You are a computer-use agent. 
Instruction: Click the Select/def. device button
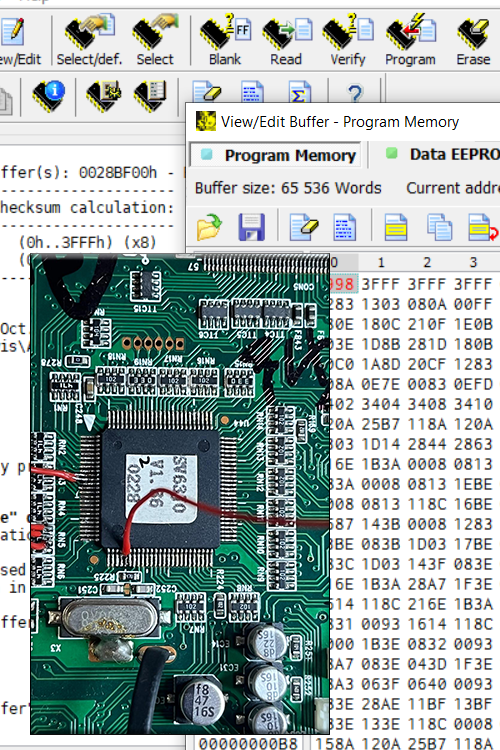89,42
